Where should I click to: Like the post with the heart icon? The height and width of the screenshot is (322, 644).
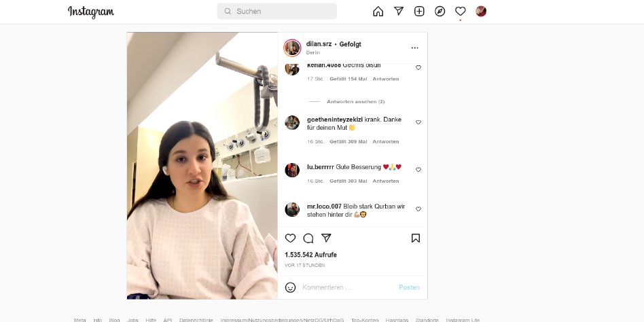coord(290,238)
